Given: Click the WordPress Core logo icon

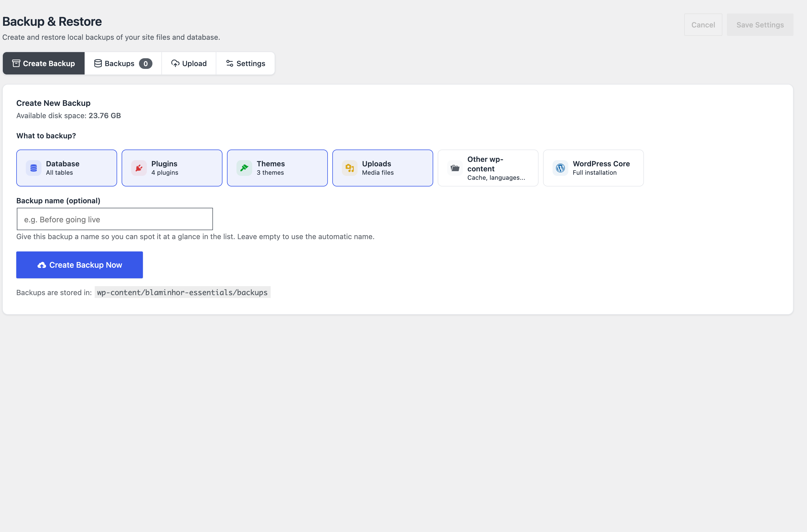Looking at the screenshot, I should point(560,168).
